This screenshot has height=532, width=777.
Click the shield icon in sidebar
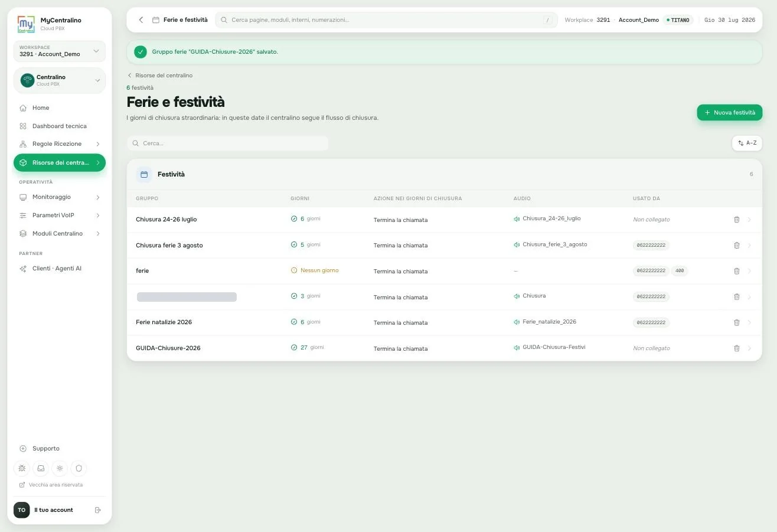[79, 468]
